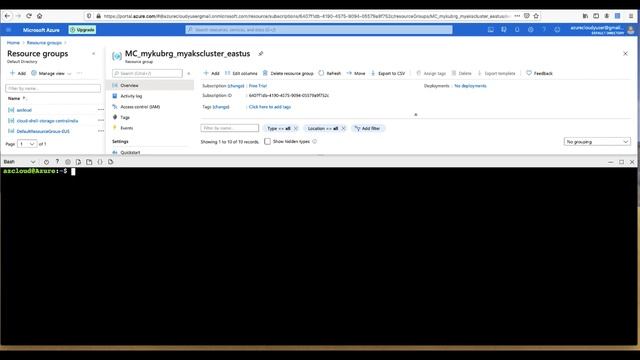Click the Upgrade button
The image size is (640, 360).
coord(82,30)
